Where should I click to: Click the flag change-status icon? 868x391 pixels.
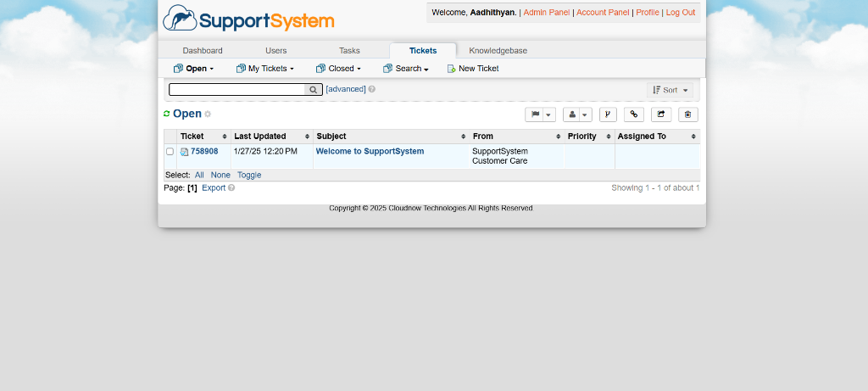point(536,115)
